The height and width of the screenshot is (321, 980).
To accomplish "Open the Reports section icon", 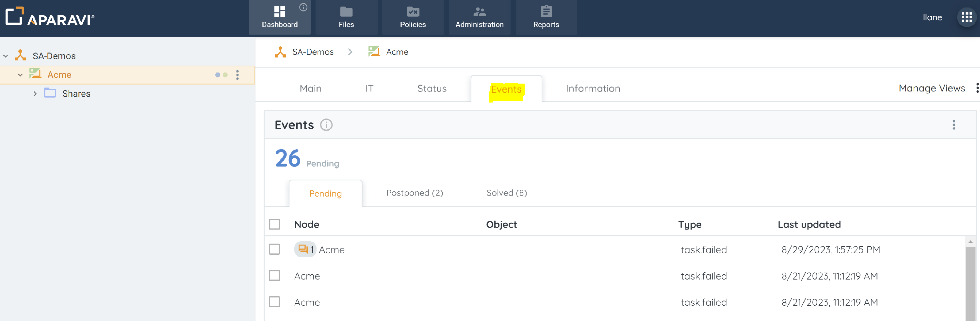I will (546, 12).
